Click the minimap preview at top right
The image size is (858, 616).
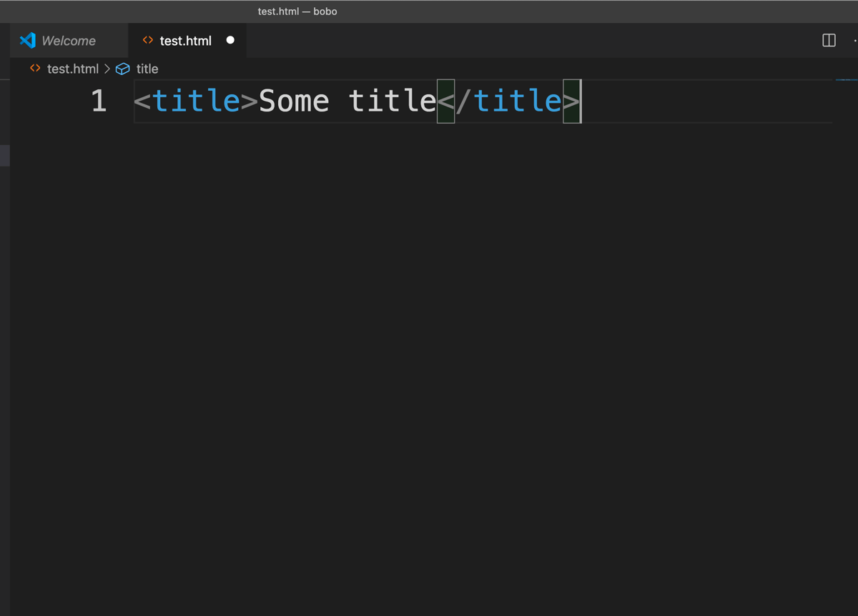846,79
